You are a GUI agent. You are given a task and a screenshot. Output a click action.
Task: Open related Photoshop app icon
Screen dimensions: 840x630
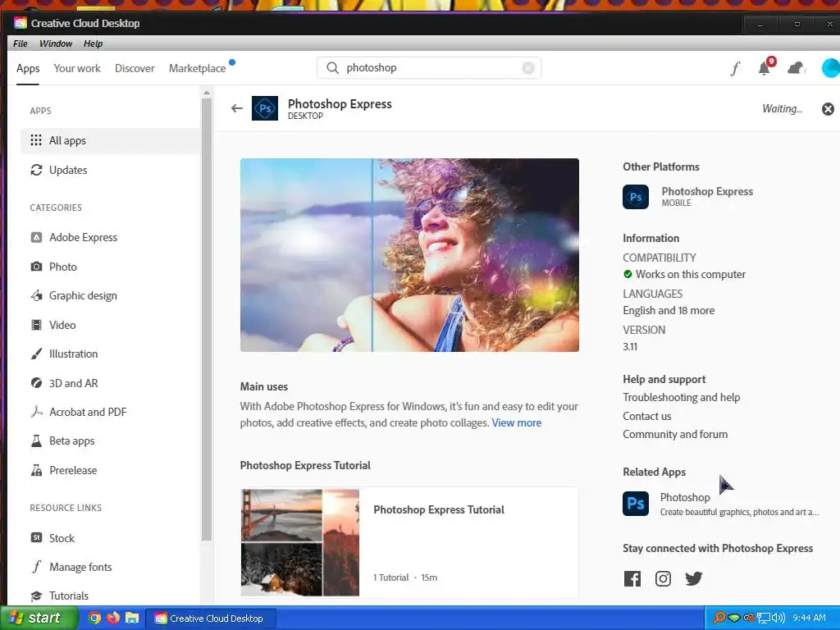pyautogui.click(x=636, y=504)
